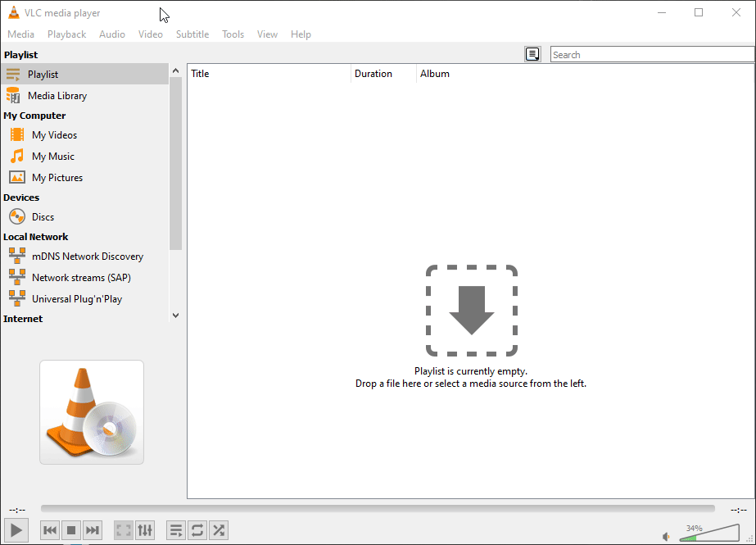The image size is (756, 545).
Task: Click inside the Search field
Action: click(x=651, y=54)
